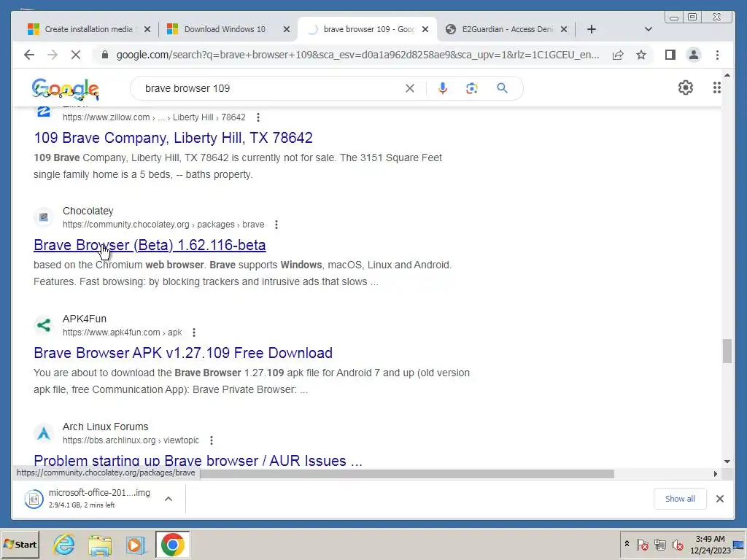This screenshot has height=560, width=747.
Task: Click the APK4Fun site favicon
Action: tap(43, 325)
